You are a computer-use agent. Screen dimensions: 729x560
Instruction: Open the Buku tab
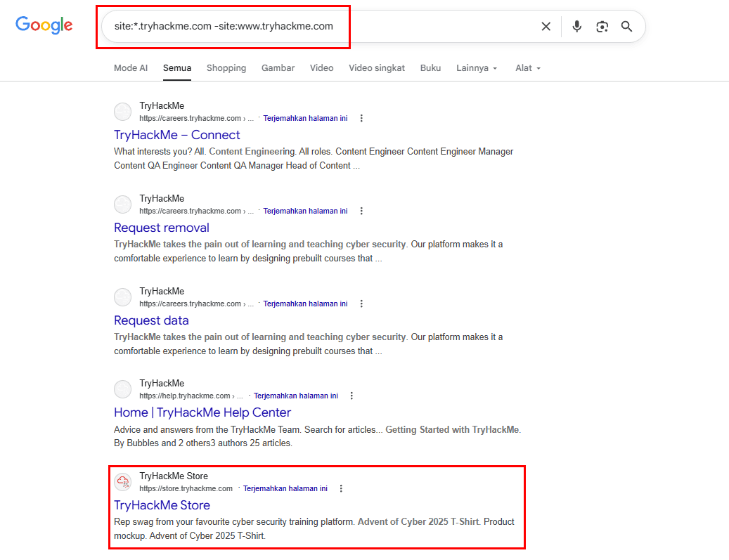click(430, 68)
